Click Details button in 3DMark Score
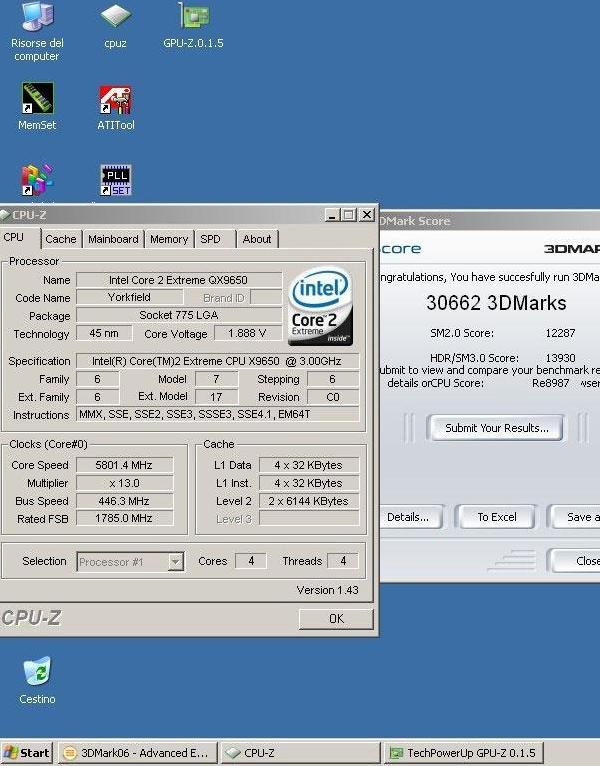 (x=411, y=517)
